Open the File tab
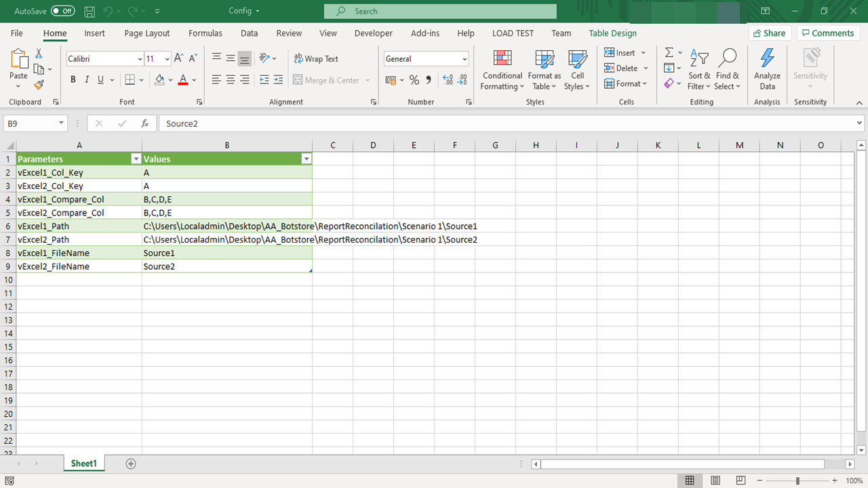868x488 pixels. (17, 33)
